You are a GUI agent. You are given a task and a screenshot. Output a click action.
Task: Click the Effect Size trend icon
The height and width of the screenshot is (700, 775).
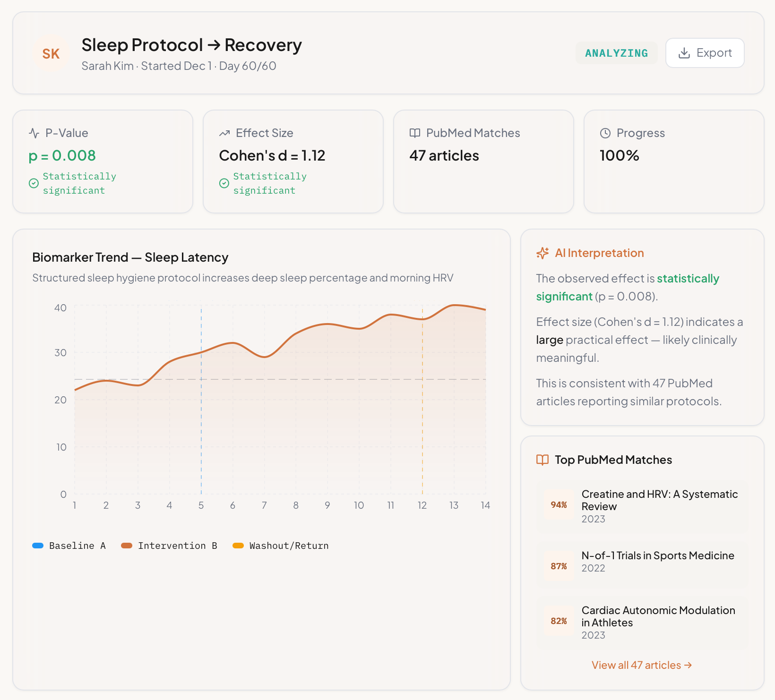click(224, 133)
